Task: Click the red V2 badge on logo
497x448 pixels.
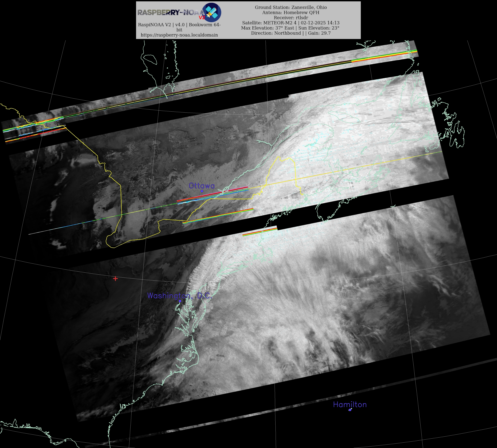Action: click(x=202, y=17)
